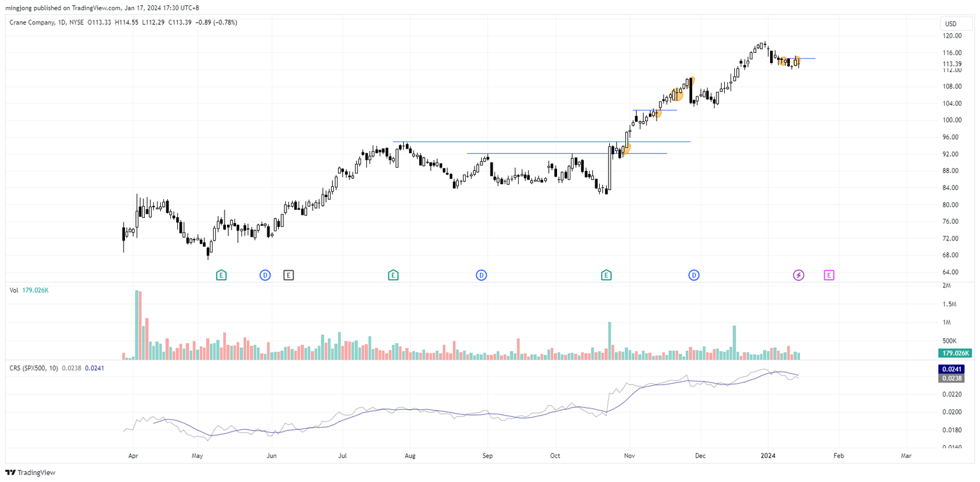Click the dividend icon below December
This screenshot has height=482, width=980.
pyautogui.click(x=694, y=275)
